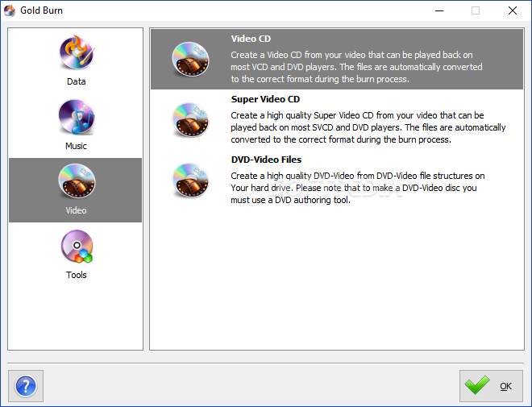
Task: Choose the Music category label
Action: tap(76, 146)
